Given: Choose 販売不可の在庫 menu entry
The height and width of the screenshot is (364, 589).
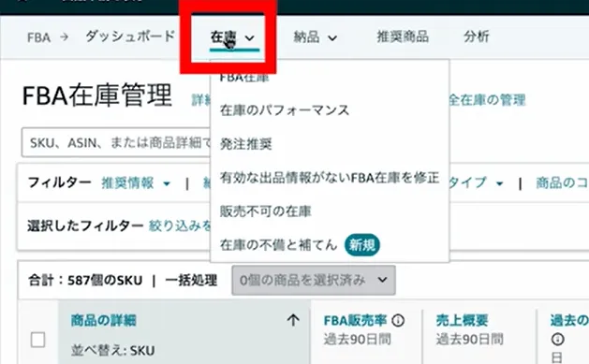Looking at the screenshot, I should (266, 211).
